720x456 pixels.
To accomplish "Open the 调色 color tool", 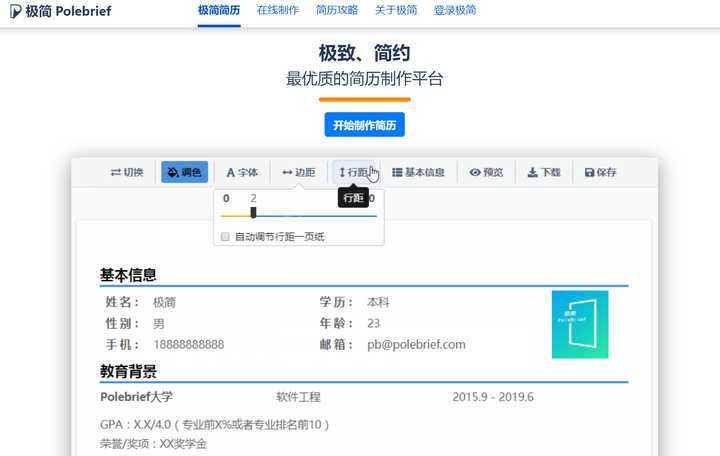I will [185, 172].
